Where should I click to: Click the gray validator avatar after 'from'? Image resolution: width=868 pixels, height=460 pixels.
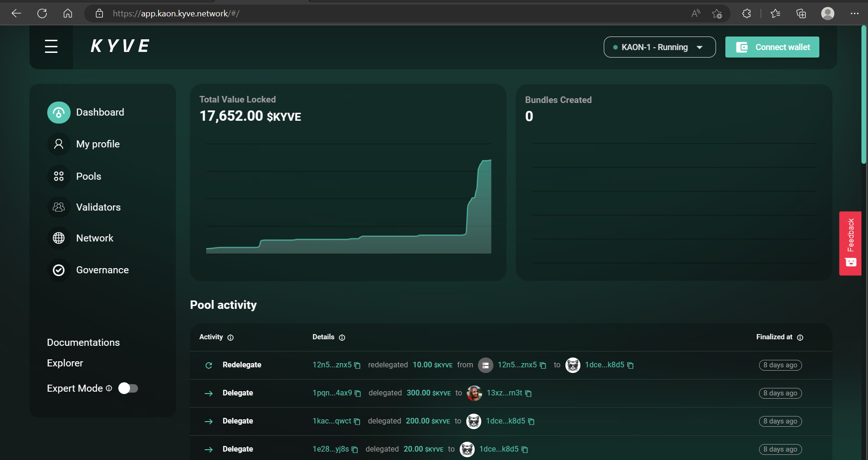click(485, 365)
